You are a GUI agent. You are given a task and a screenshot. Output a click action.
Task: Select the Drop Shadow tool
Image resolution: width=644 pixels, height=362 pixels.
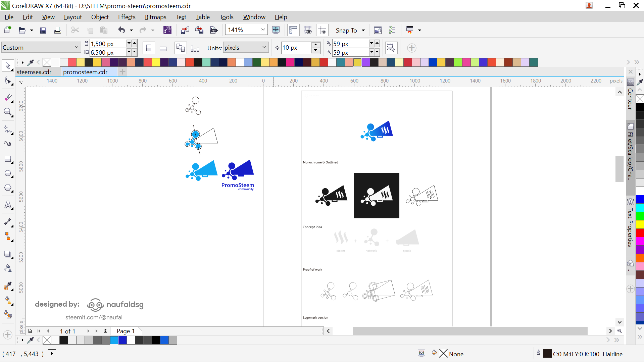(8, 254)
